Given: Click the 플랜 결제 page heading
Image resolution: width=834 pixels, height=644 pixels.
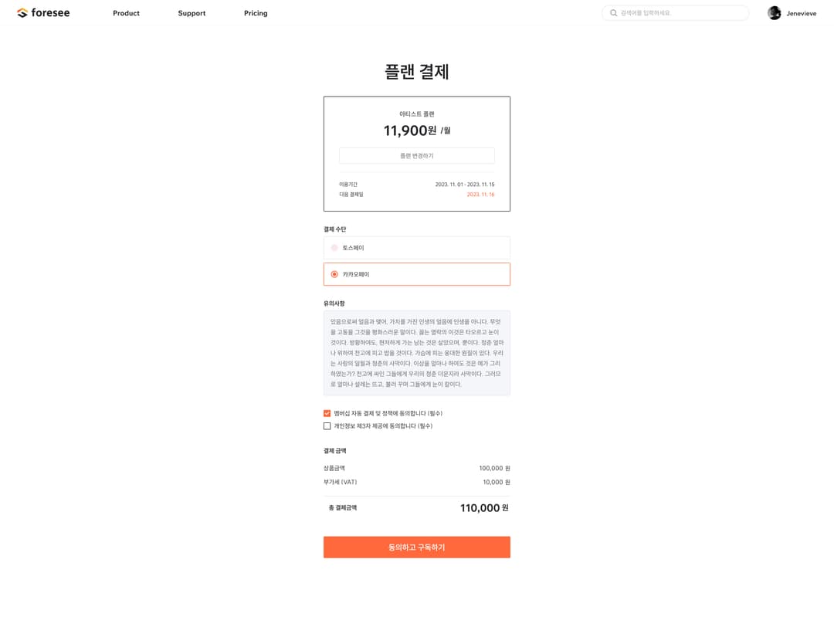Looking at the screenshot, I should pyautogui.click(x=417, y=72).
